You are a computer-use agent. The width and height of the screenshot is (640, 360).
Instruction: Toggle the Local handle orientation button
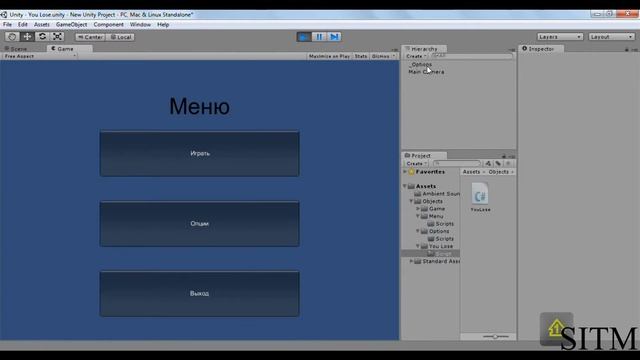click(121, 37)
